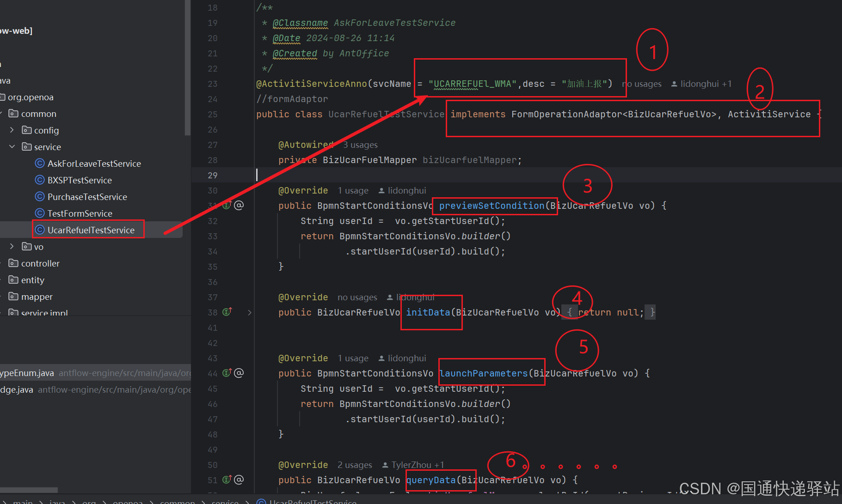Click the "UCARREFUEL_WMA" string literal
The image size is (842, 504).
click(x=473, y=84)
